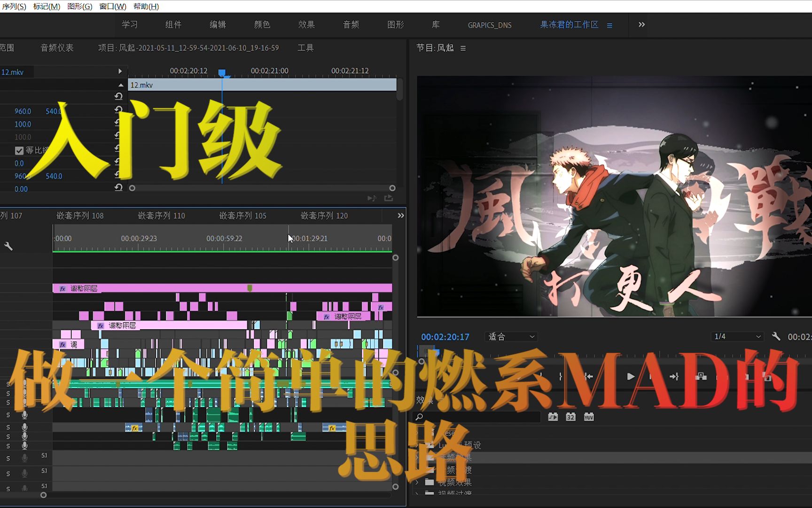Click the Lift button in program monitor
812x508 pixels.
(701, 376)
